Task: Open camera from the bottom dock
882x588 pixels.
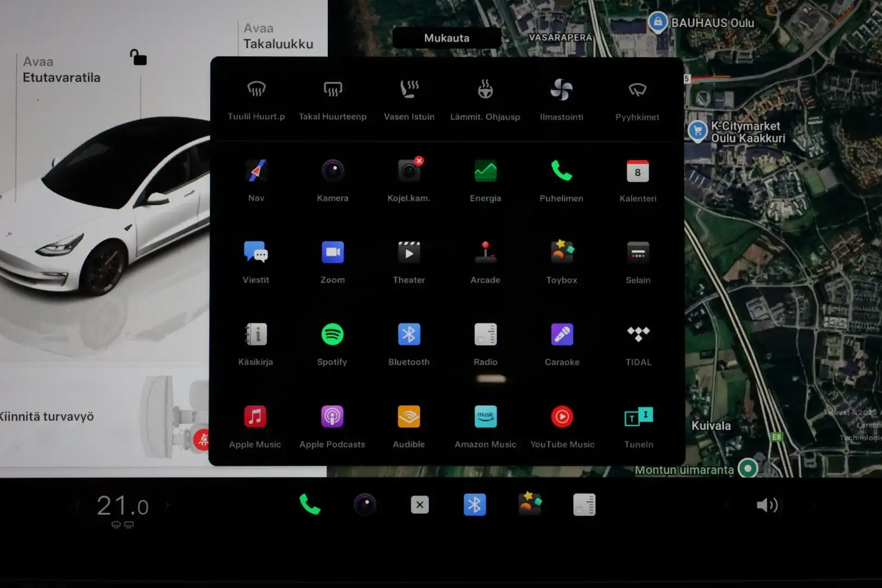Action: coord(365,505)
